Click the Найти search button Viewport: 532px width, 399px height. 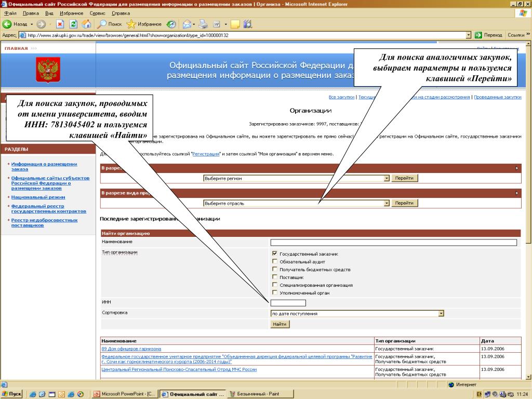[x=280, y=324]
